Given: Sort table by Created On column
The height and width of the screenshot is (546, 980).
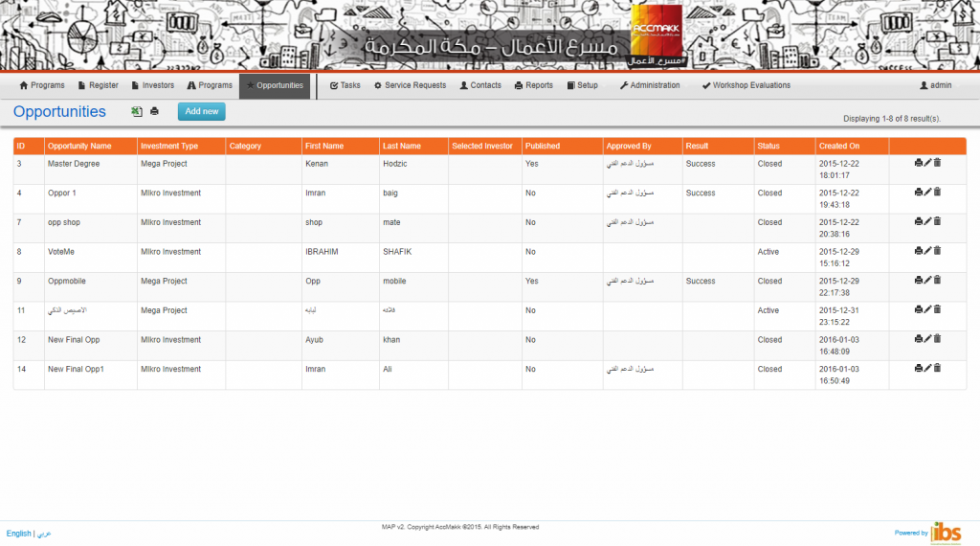Looking at the screenshot, I should (x=839, y=147).
